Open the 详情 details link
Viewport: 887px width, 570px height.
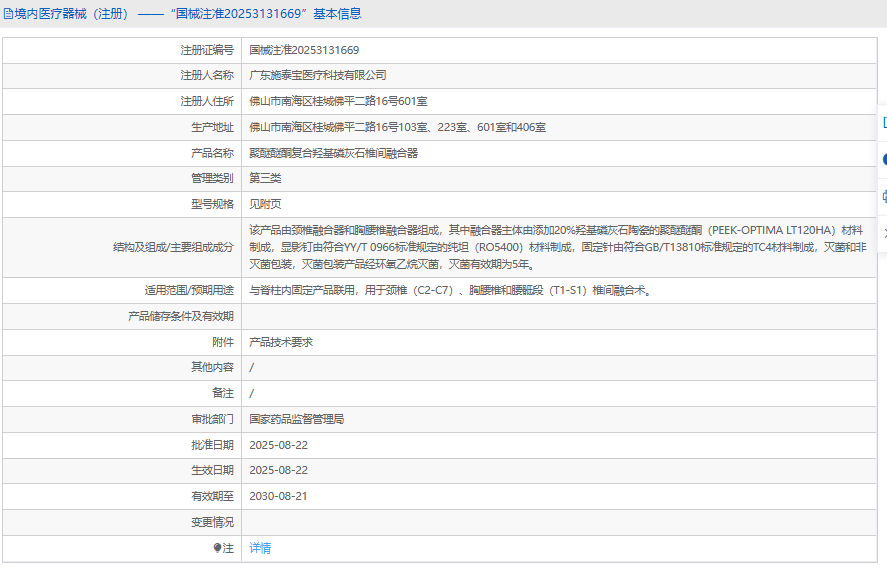click(x=260, y=548)
